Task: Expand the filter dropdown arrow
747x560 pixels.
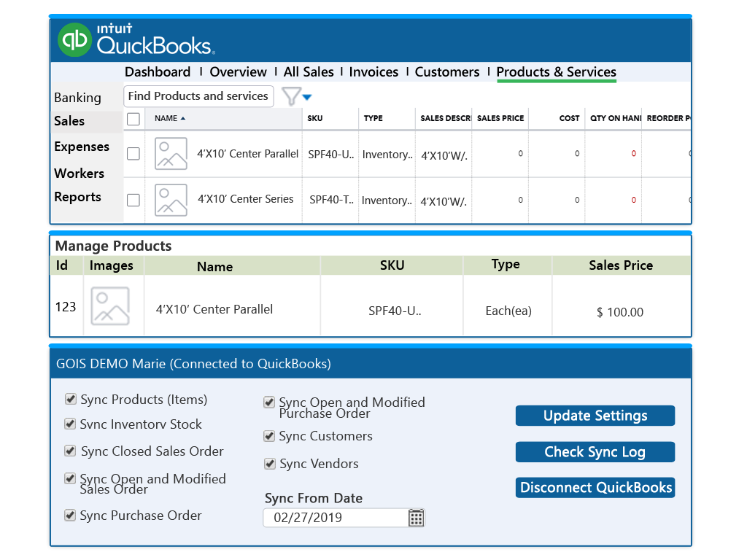Action: pos(307,97)
